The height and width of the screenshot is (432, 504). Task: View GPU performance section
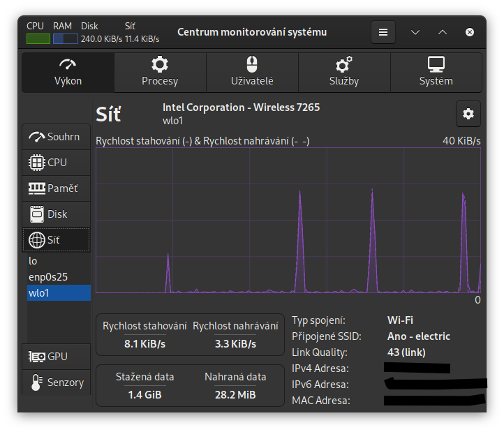pyautogui.click(x=56, y=357)
